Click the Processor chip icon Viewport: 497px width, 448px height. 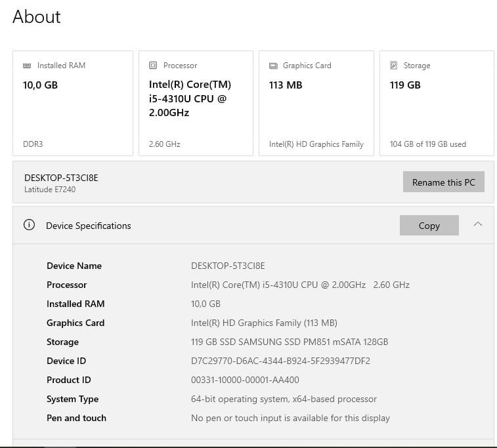coord(153,66)
